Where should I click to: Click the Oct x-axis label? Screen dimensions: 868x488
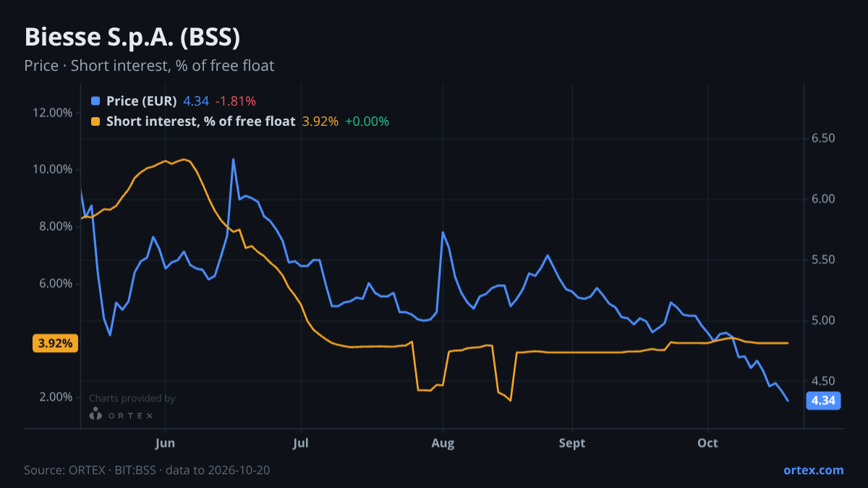click(x=707, y=443)
